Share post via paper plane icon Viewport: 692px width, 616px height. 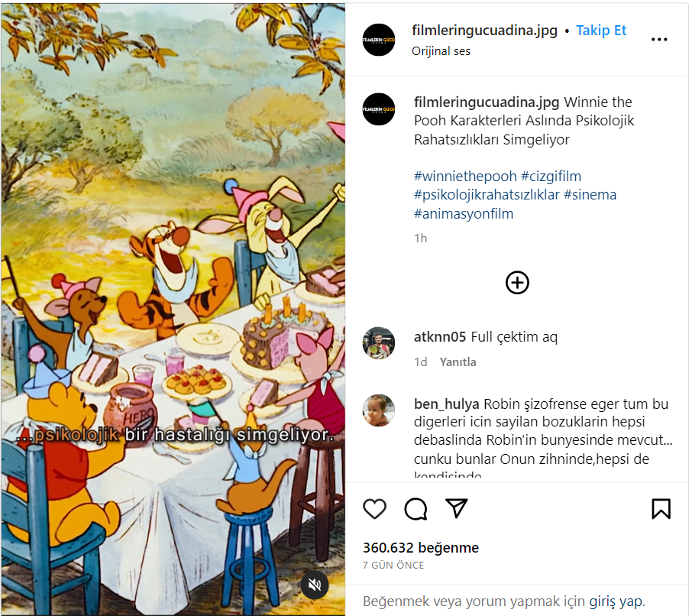tap(456, 508)
